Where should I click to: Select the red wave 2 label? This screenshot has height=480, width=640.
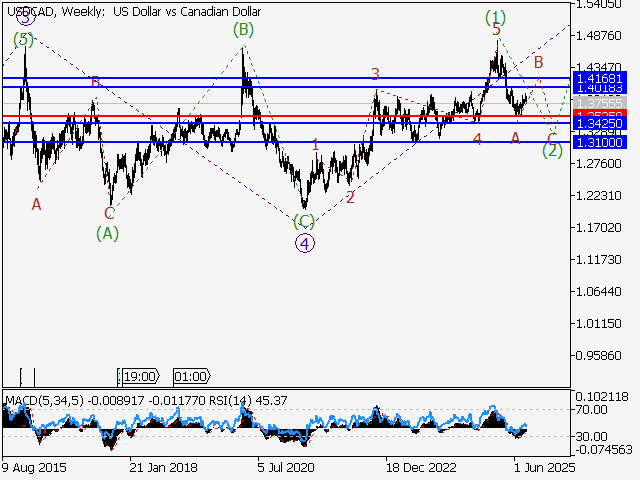[x=351, y=198]
